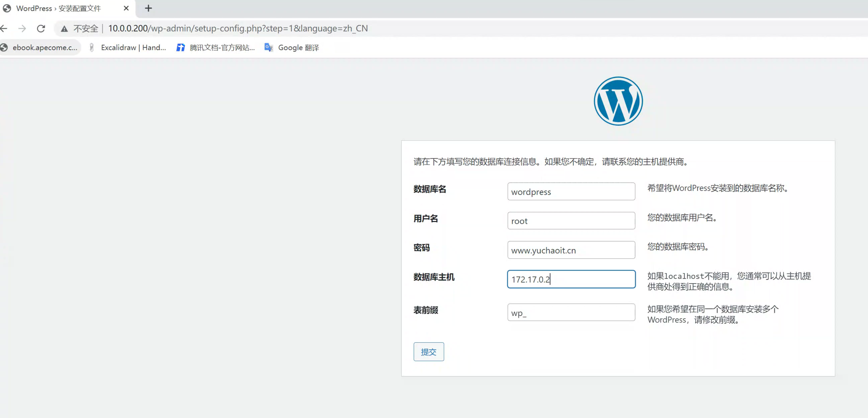Click the address bar URL
Screen dimensions: 868x418
(x=238, y=29)
